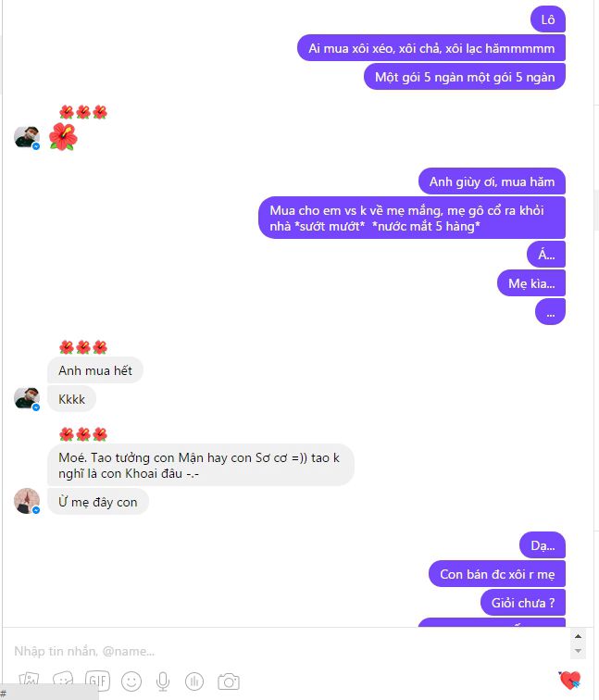Open the sticker picker icon
Viewport: 599px width, 700px height.
click(x=63, y=681)
